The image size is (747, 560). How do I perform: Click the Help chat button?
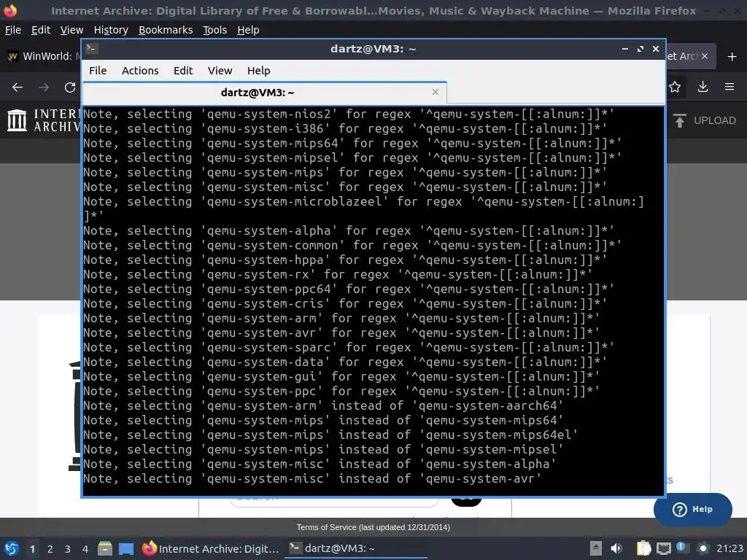point(692,509)
